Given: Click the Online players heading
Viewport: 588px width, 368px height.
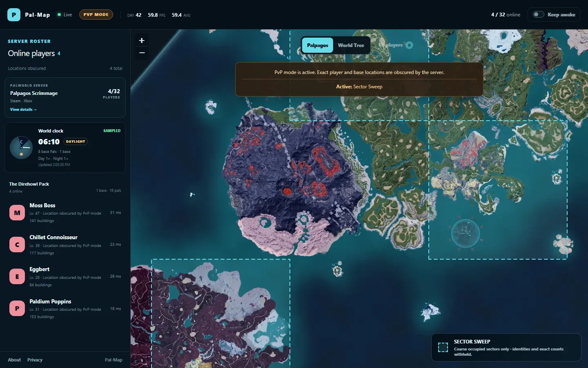Looking at the screenshot, I should coord(31,54).
